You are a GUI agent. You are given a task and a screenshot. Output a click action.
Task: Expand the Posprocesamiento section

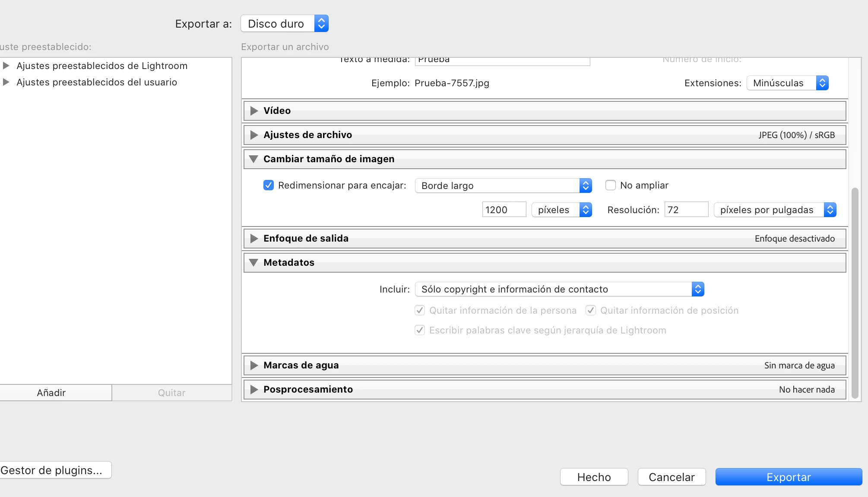click(254, 390)
